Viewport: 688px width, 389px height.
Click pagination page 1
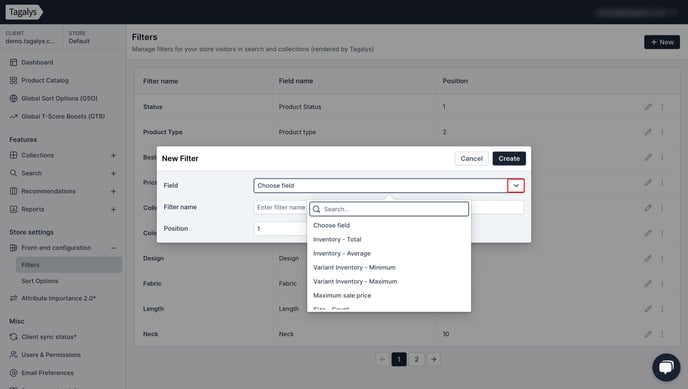pyautogui.click(x=399, y=359)
